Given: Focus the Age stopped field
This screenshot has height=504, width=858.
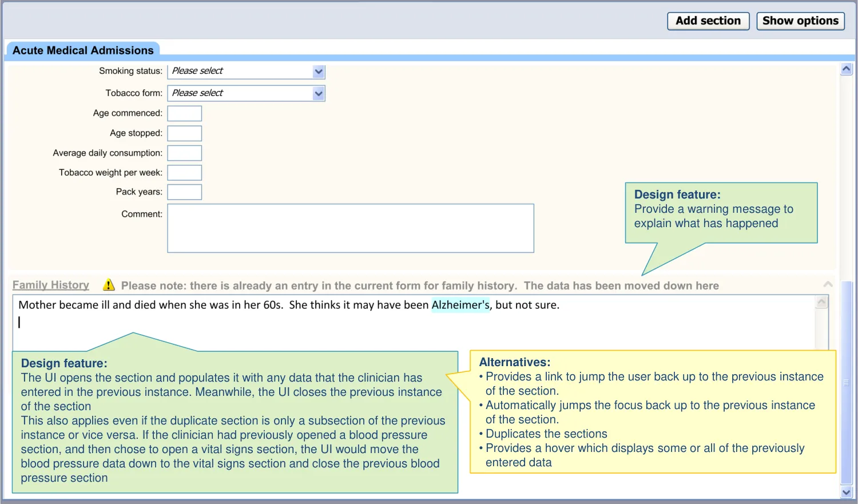Looking at the screenshot, I should pyautogui.click(x=184, y=133).
